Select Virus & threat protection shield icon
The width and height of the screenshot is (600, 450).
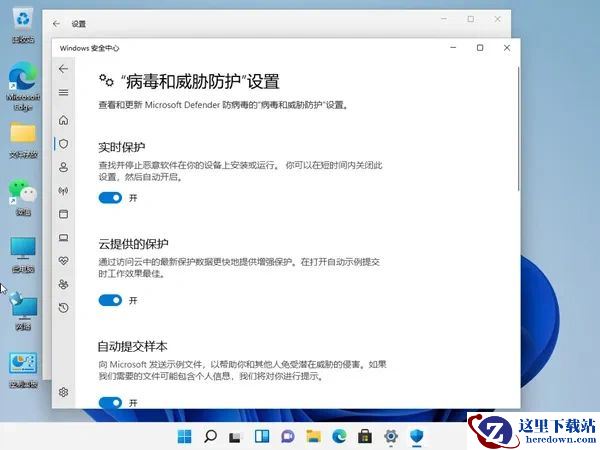coord(64,144)
